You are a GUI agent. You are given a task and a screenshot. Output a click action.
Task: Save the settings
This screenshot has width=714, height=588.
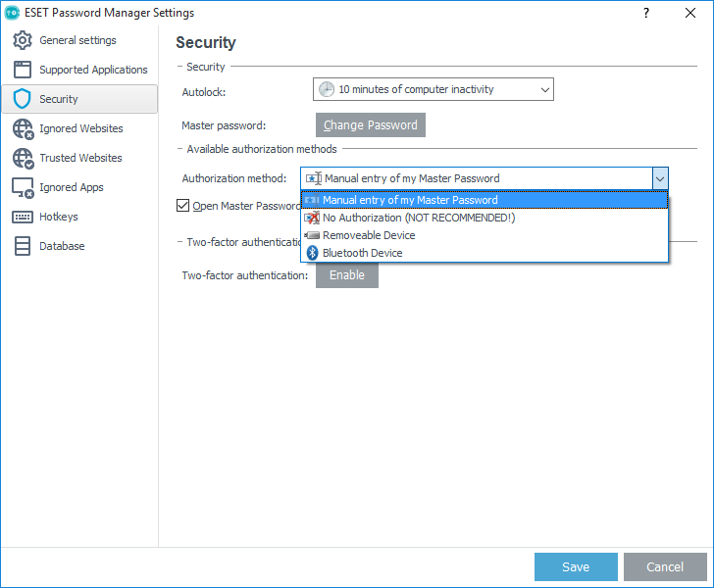click(576, 567)
